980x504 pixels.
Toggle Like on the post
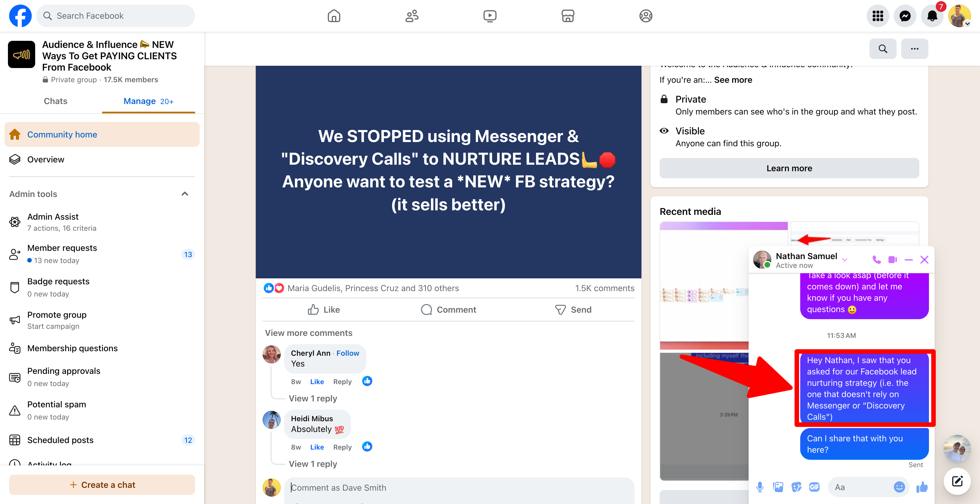pos(324,310)
